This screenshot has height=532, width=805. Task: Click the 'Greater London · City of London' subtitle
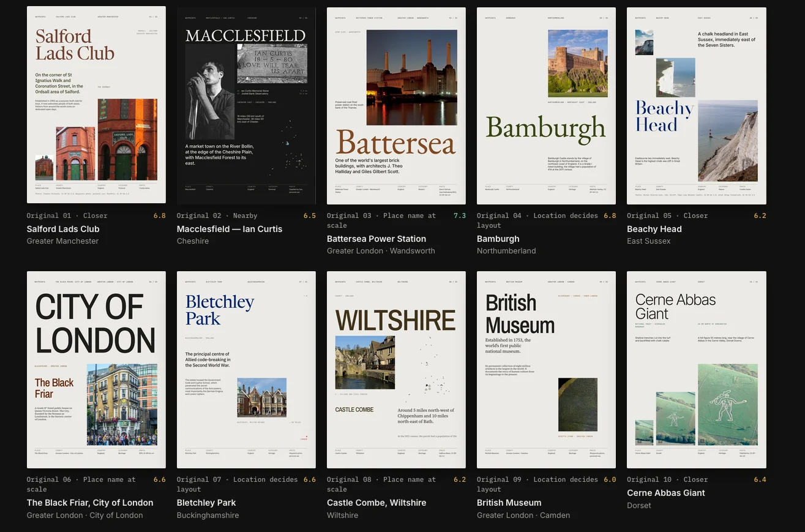85,515
